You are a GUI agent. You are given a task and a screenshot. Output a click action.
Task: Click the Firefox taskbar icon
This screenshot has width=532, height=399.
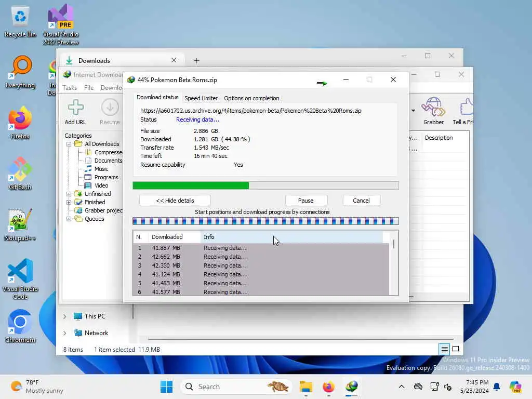click(328, 387)
